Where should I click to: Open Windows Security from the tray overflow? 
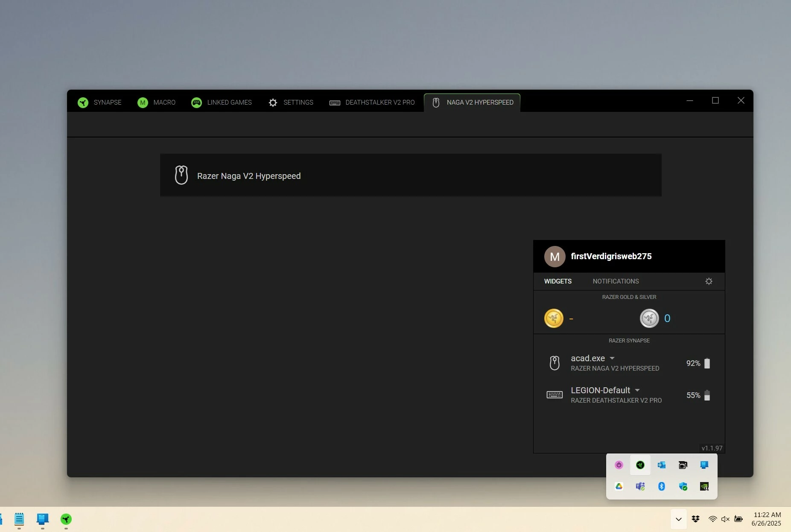[683, 486]
